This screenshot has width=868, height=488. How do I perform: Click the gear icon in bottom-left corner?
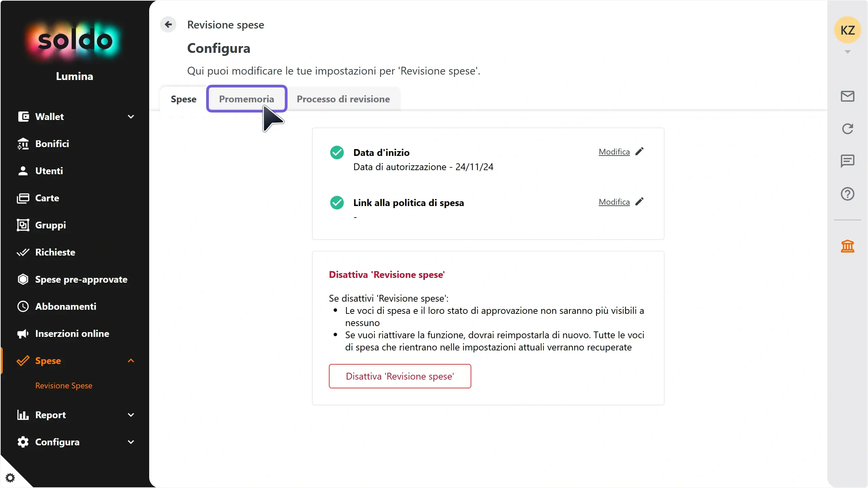click(x=10, y=478)
